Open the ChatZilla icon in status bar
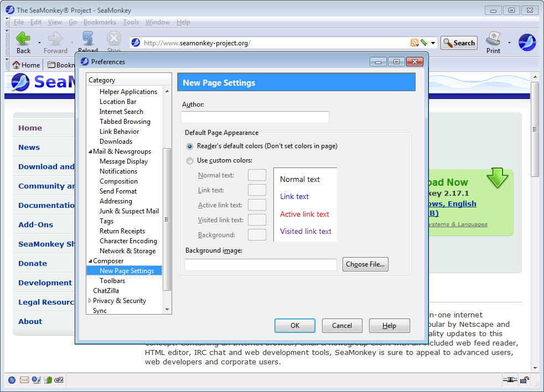 pos(59,380)
